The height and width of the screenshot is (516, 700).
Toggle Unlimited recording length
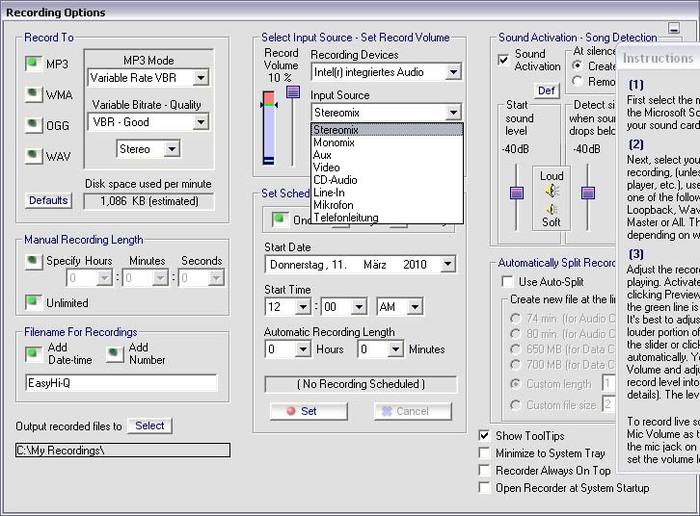pos(33,302)
